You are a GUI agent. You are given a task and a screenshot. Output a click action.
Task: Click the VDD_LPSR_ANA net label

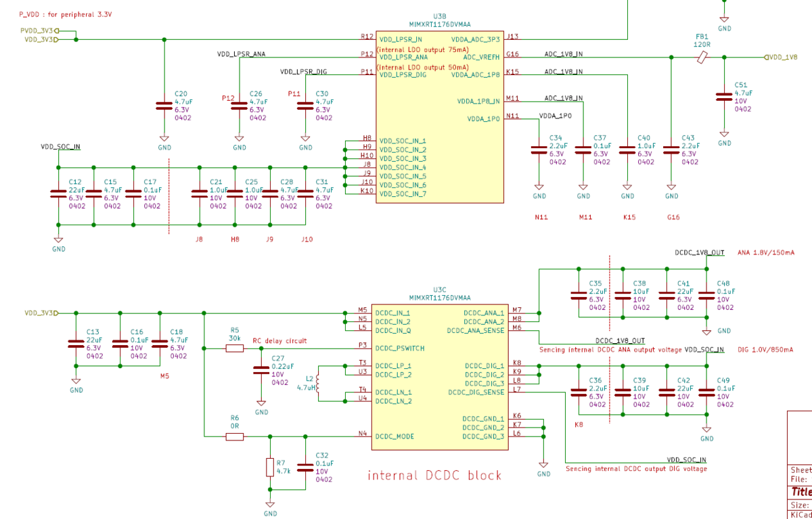click(x=241, y=53)
